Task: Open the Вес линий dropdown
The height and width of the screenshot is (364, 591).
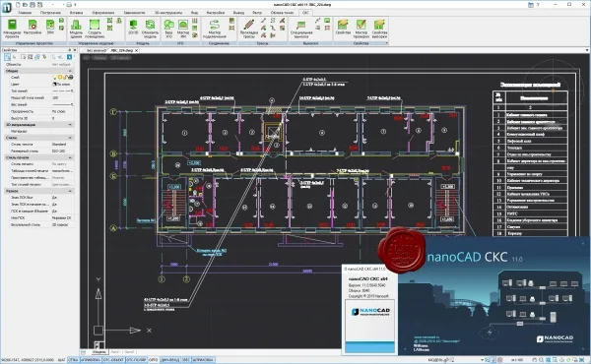Action: 62,104
